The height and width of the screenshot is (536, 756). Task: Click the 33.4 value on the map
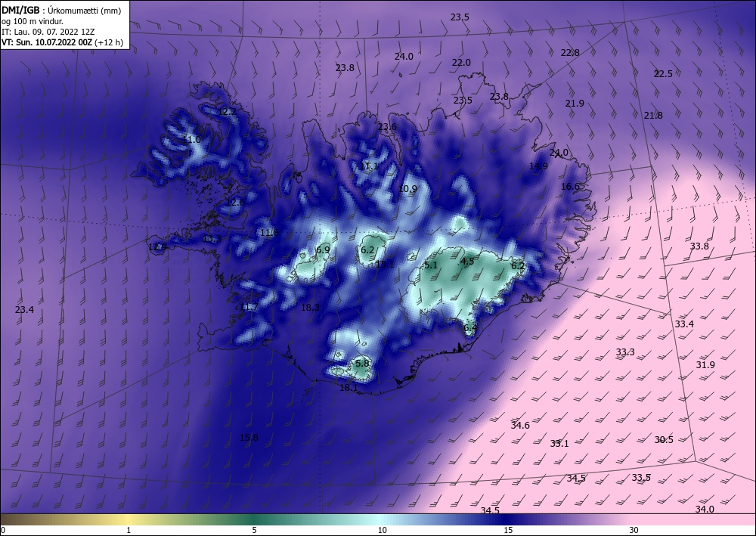[x=684, y=324]
